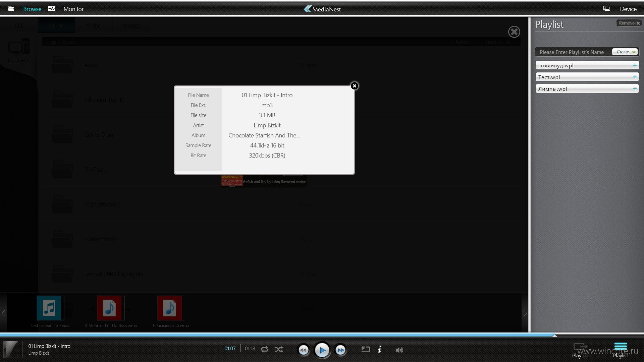Close the file info popup
Image resolution: width=644 pixels, height=362 pixels.
(354, 86)
